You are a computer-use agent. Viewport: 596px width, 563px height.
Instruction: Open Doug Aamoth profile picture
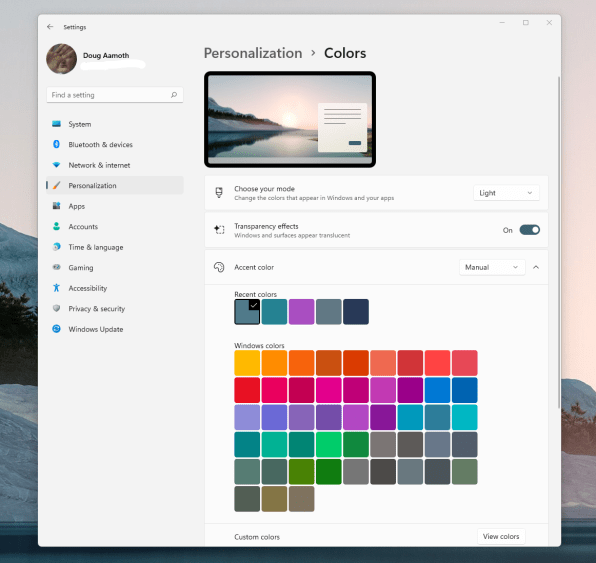coord(62,59)
